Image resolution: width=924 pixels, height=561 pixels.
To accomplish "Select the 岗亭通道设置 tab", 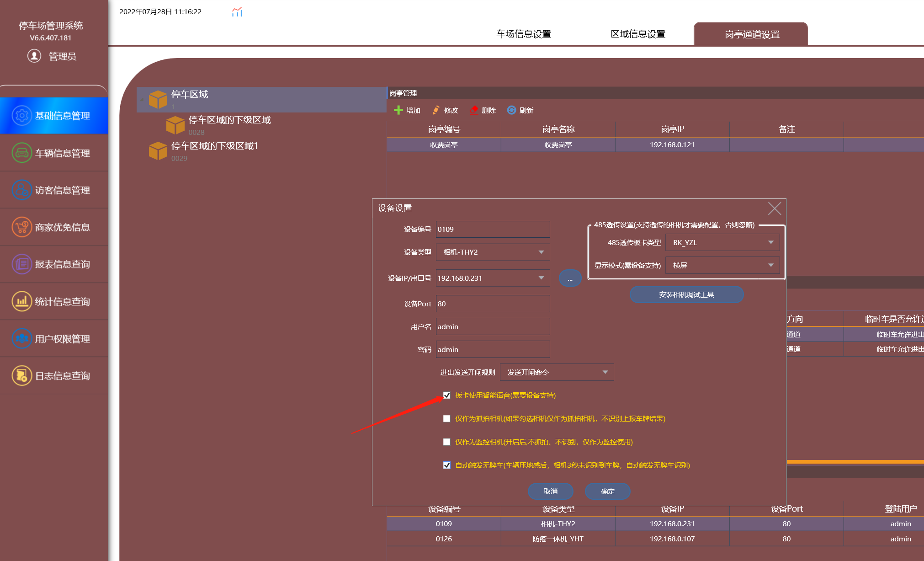I will pyautogui.click(x=751, y=34).
